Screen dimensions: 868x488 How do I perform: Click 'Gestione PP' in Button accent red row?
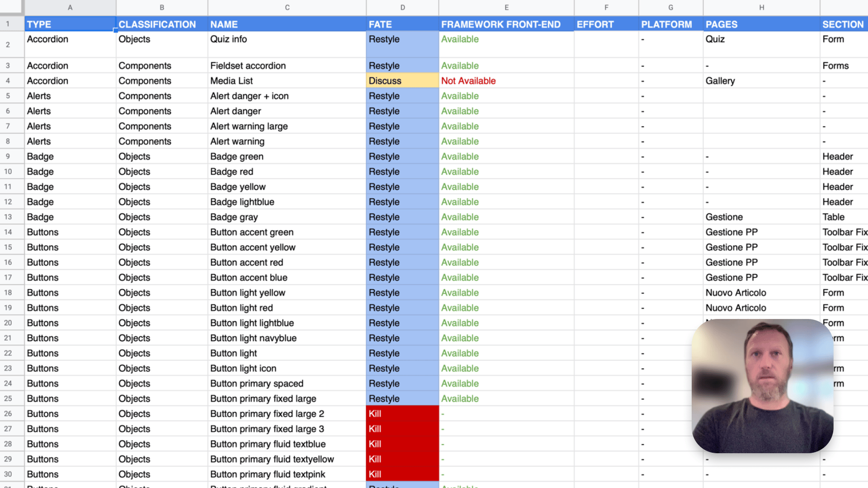click(x=731, y=263)
